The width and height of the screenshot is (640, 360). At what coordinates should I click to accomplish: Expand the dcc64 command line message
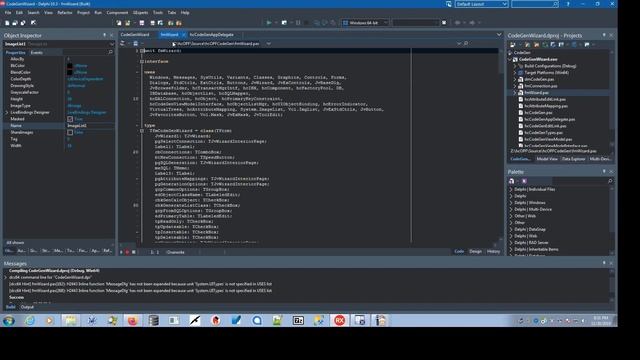click(x=6, y=277)
